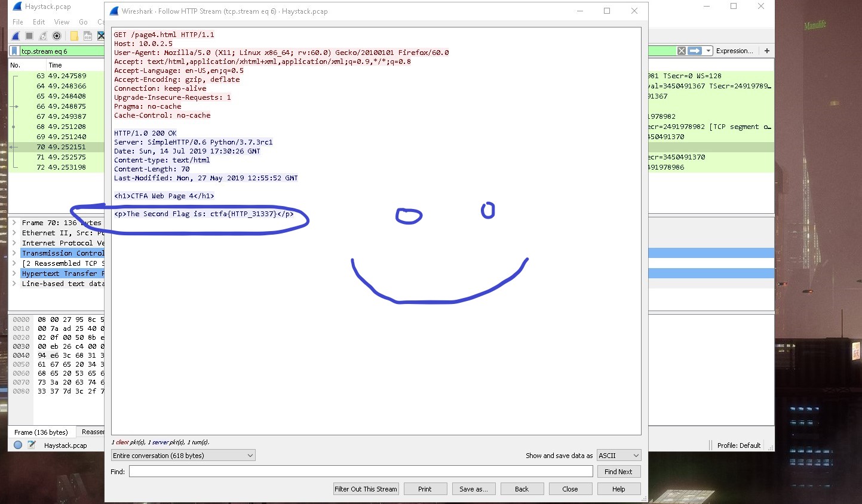Screen dimensions: 862x504
Task: Restart the current capture from the toolbar
Action: point(43,36)
